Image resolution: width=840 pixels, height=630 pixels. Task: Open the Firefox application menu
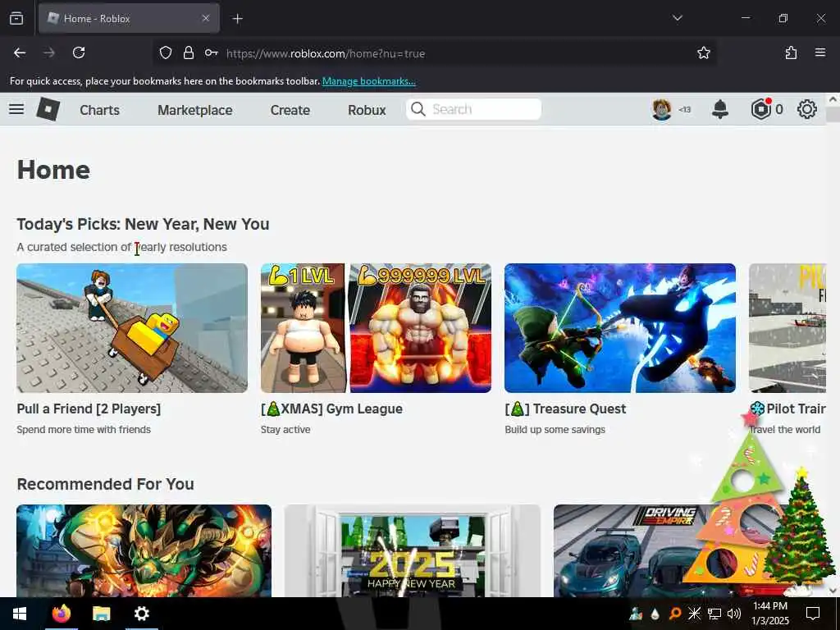point(820,52)
